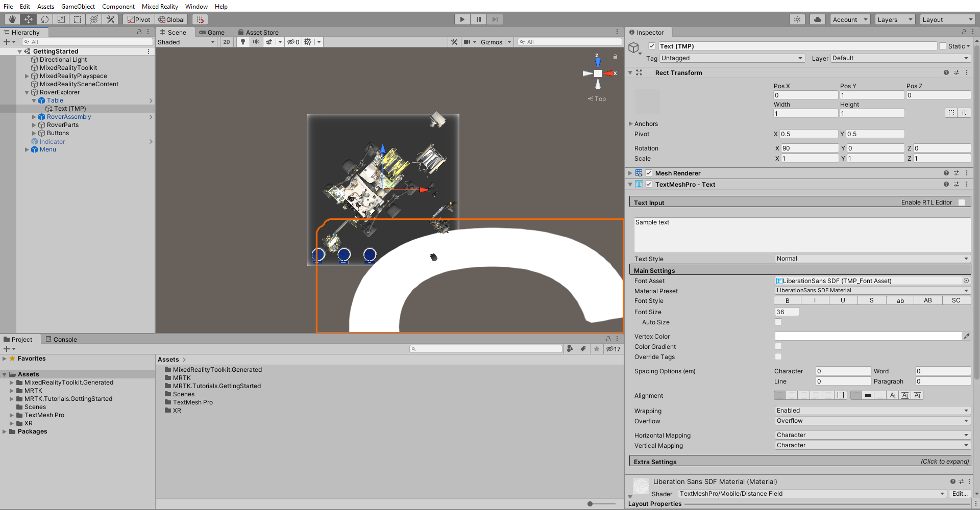Set text alignment to center
Image resolution: width=980 pixels, height=510 pixels.
point(792,395)
